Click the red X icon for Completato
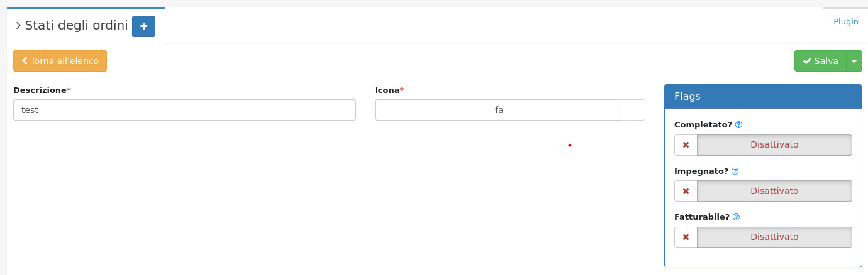This screenshot has width=868, height=275. (686, 145)
